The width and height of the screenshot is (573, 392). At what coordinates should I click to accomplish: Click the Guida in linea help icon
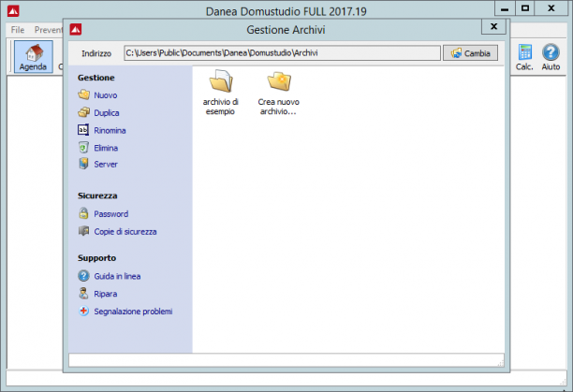click(83, 276)
